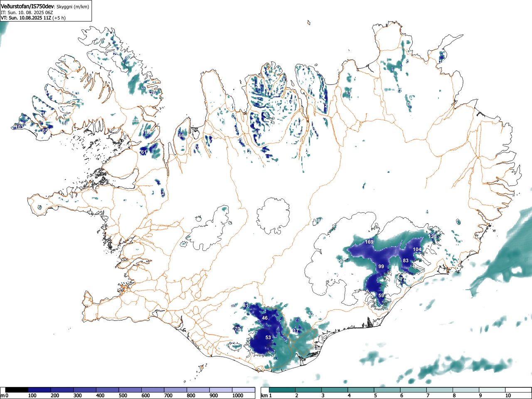Click the 1000 tick label on the meter legend

tap(238, 396)
